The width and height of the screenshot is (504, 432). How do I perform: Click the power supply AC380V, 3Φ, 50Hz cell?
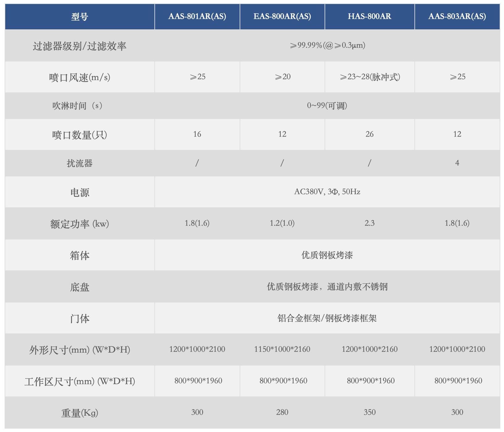[329, 192]
